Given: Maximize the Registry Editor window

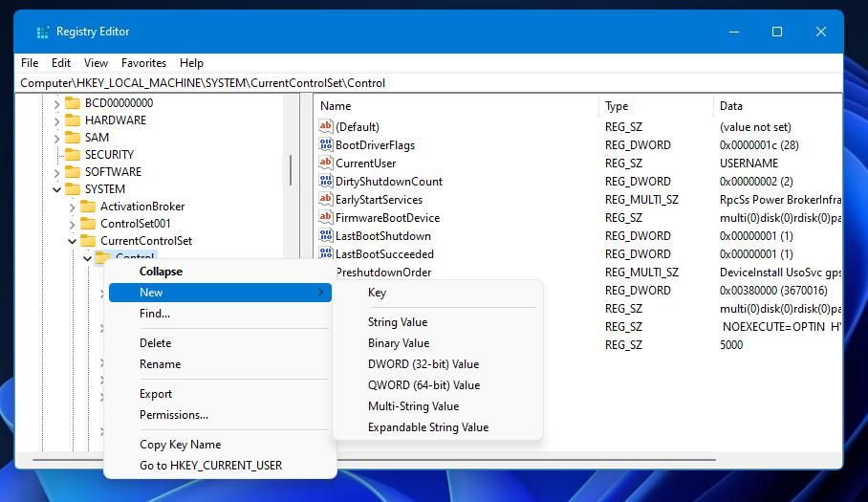Looking at the screenshot, I should (777, 32).
